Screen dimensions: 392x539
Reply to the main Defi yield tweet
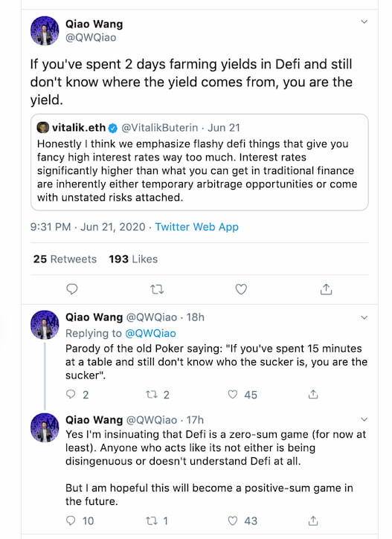point(71,289)
